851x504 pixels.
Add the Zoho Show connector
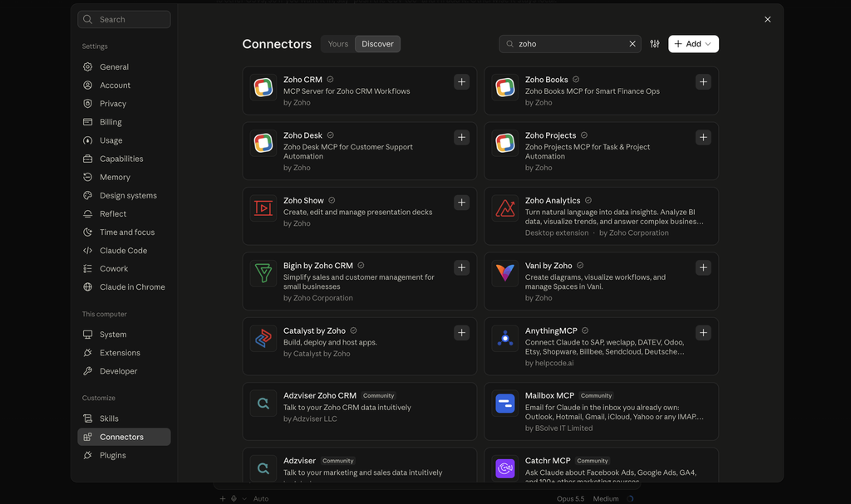click(461, 203)
